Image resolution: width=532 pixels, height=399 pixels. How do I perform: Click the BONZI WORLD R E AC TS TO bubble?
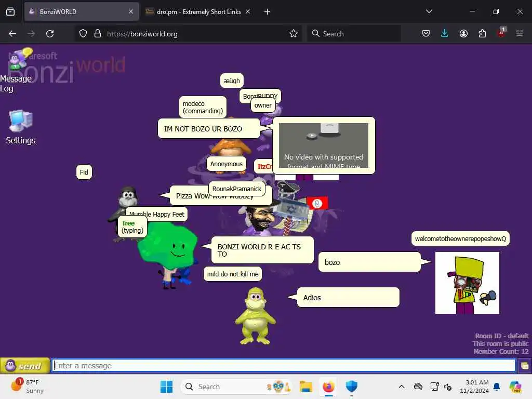click(x=262, y=250)
